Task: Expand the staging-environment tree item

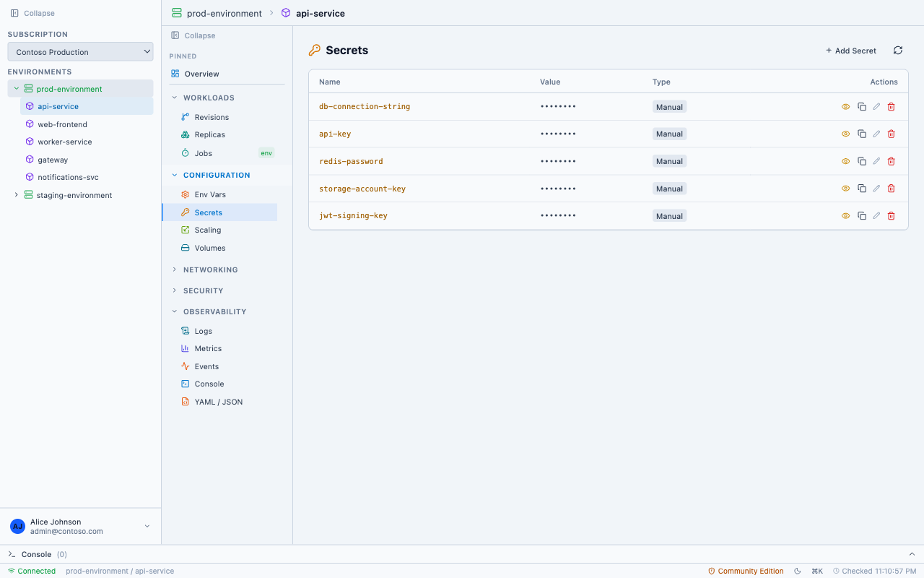Action: 16,194
